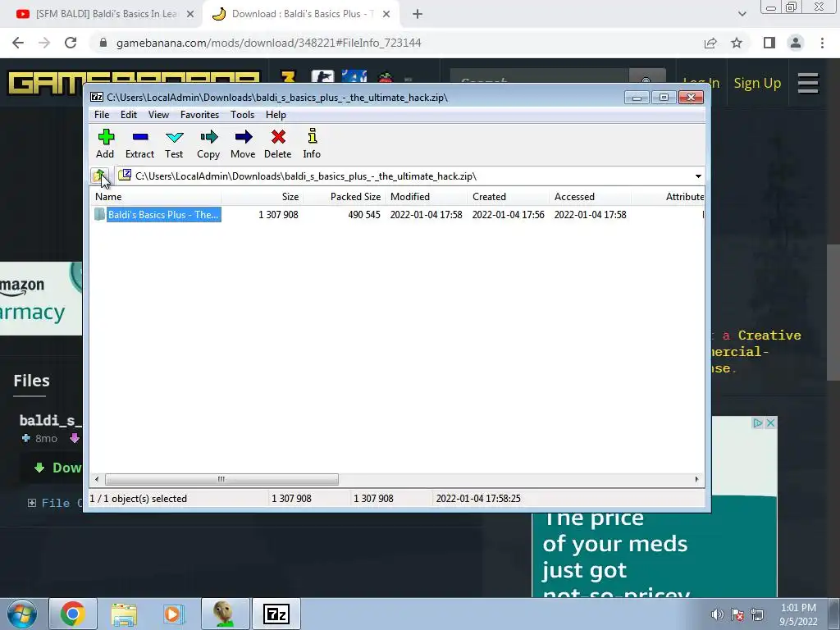Open the Action Center flag tray icon
This screenshot has width=840, height=630.
point(737,614)
